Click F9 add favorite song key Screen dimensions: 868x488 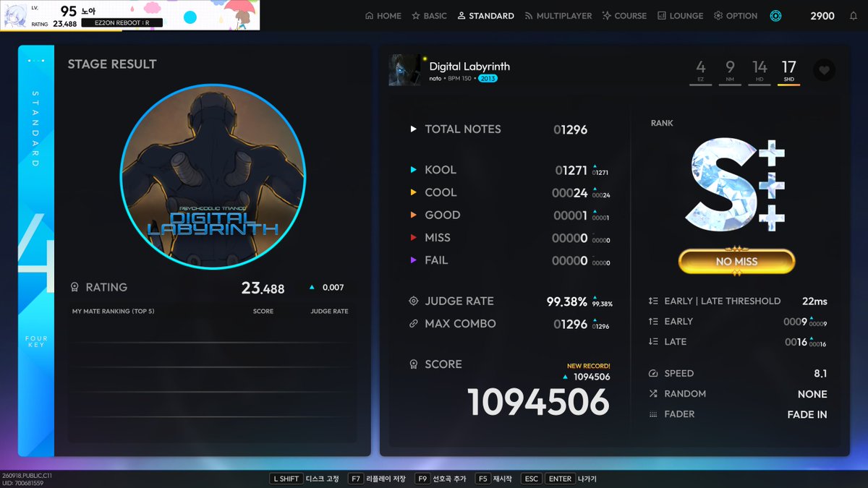(422, 479)
